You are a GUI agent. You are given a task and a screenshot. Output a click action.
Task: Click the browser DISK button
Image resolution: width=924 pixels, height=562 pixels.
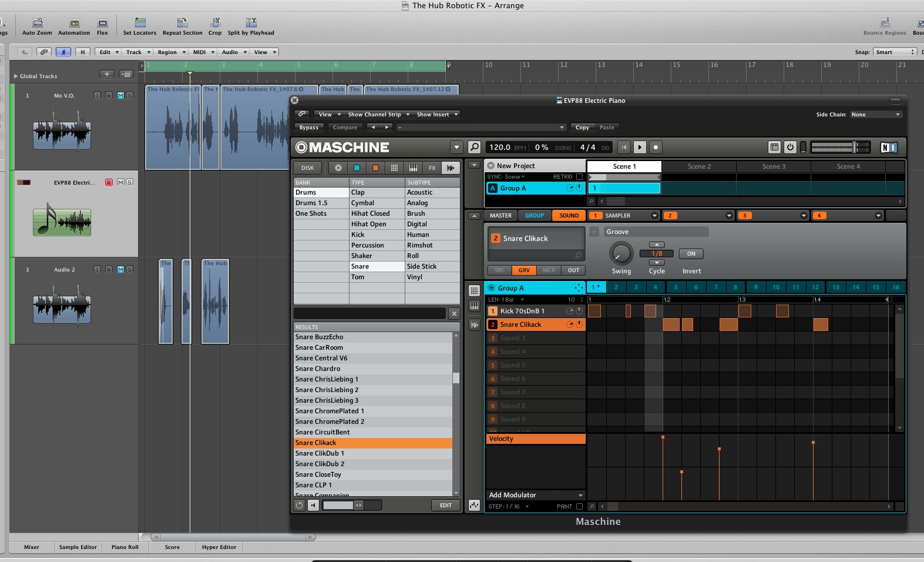tap(308, 168)
